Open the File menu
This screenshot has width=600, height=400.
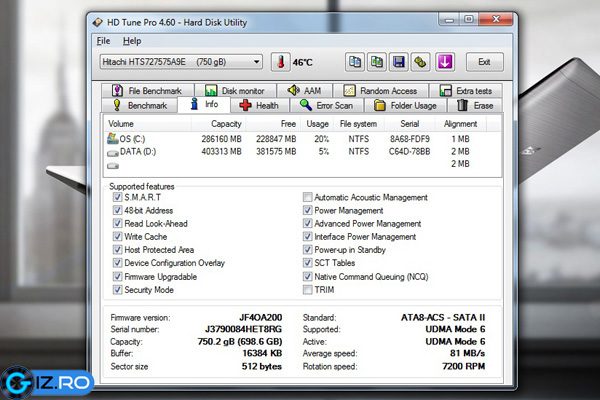(x=103, y=41)
